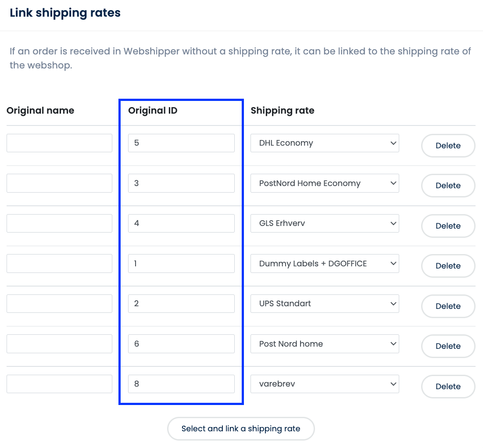Expand the Post Nord home dropdown

point(325,344)
